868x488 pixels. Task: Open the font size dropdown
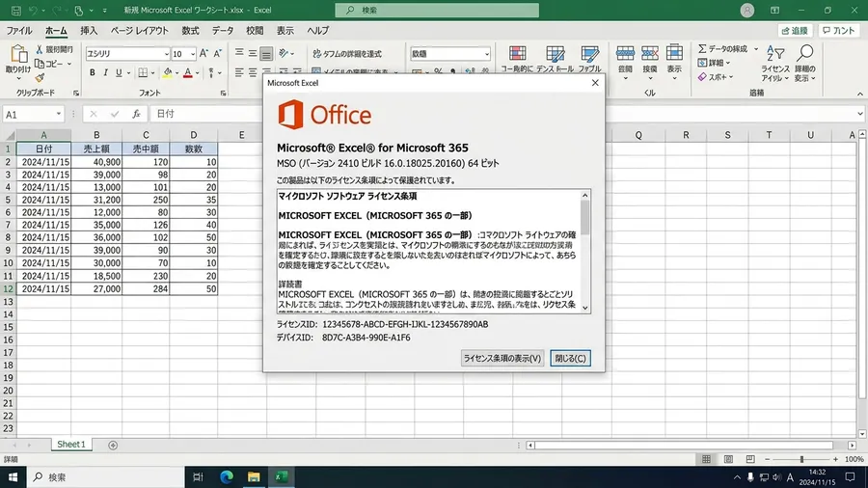click(x=193, y=54)
